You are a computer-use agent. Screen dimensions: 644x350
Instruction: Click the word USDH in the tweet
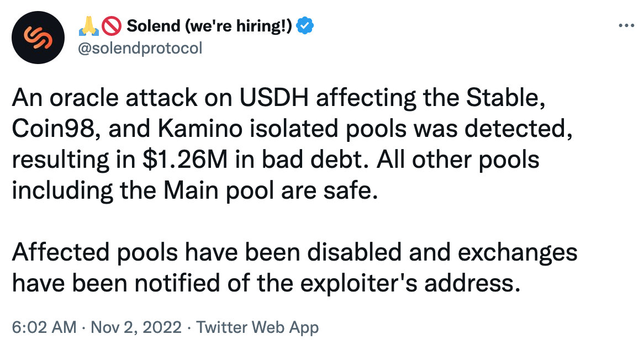tap(274, 98)
